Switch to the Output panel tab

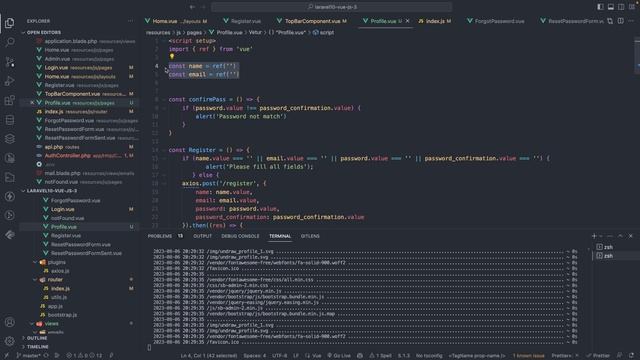coord(202,236)
